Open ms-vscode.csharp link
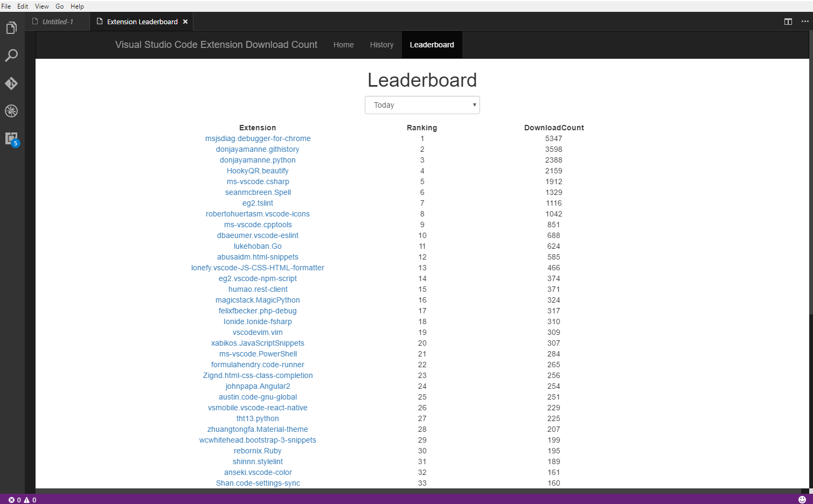The height and width of the screenshot is (504, 813). tap(258, 181)
